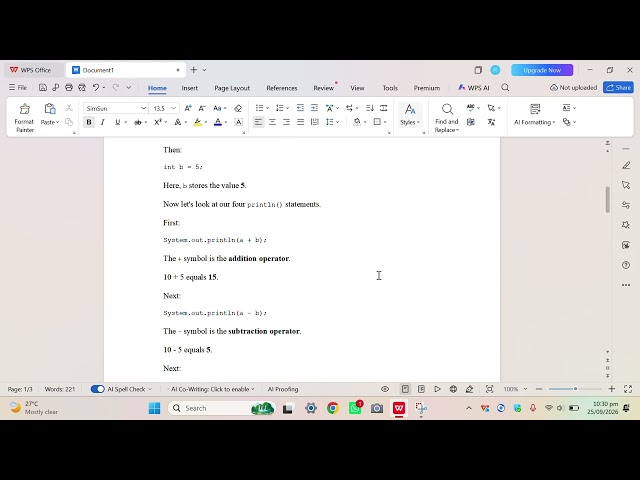Image resolution: width=640 pixels, height=480 pixels.
Task: Select Print Layout view in status bar
Action: (x=405, y=389)
